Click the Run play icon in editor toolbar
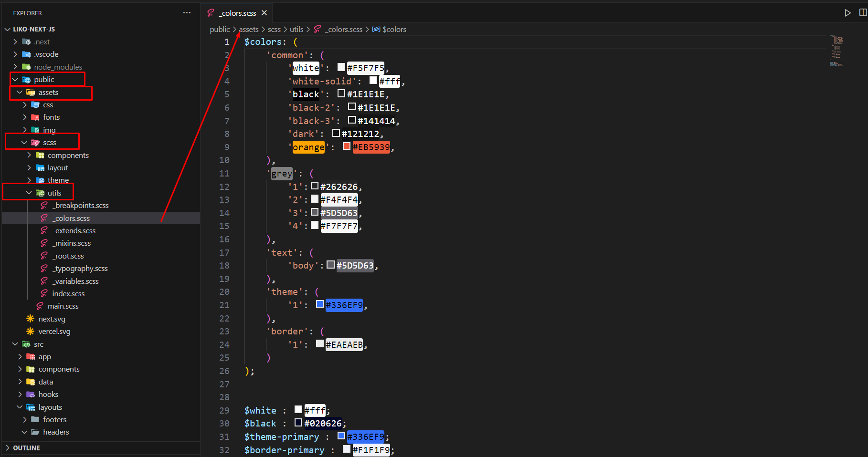Image resolution: width=868 pixels, height=457 pixels. pyautogui.click(x=847, y=13)
